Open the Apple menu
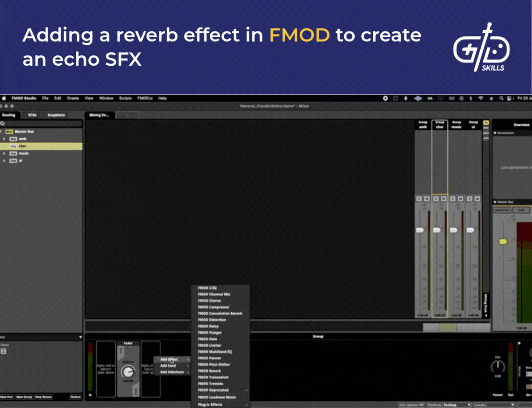This screenshot has width=532, height=408. pyautogui.click(x=4, y=98)
